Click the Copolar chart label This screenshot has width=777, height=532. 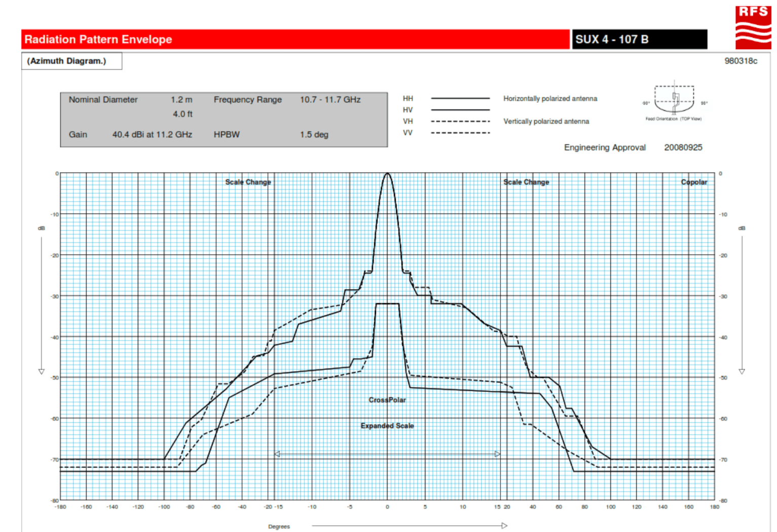pyautogui.click(x=694, y=182)
